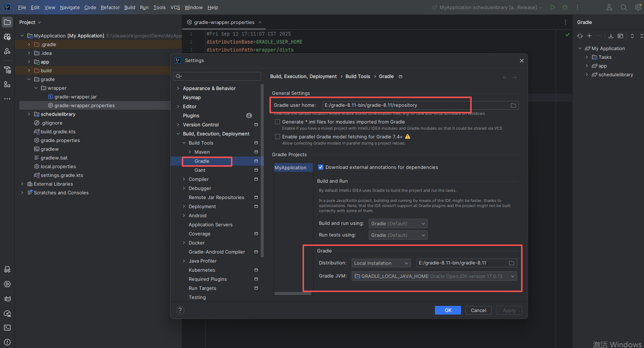
Task: Open the Services run icon in sidebar
Action: [7, 284]
